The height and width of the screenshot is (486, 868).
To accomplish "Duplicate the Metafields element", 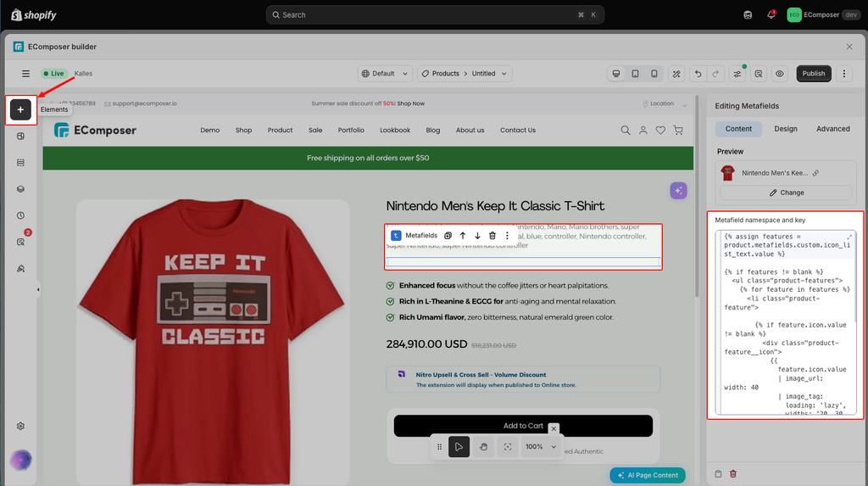I will tap(448, 236).
